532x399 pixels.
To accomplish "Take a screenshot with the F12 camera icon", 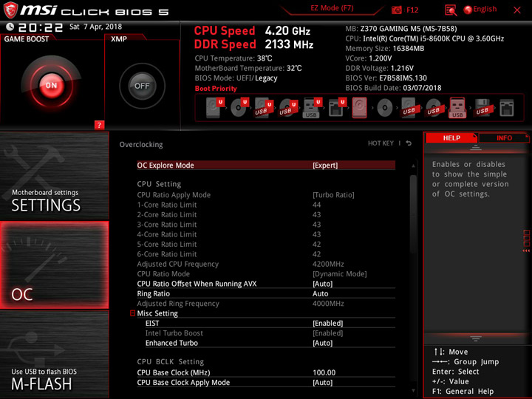I will click(x=397, y=10).
